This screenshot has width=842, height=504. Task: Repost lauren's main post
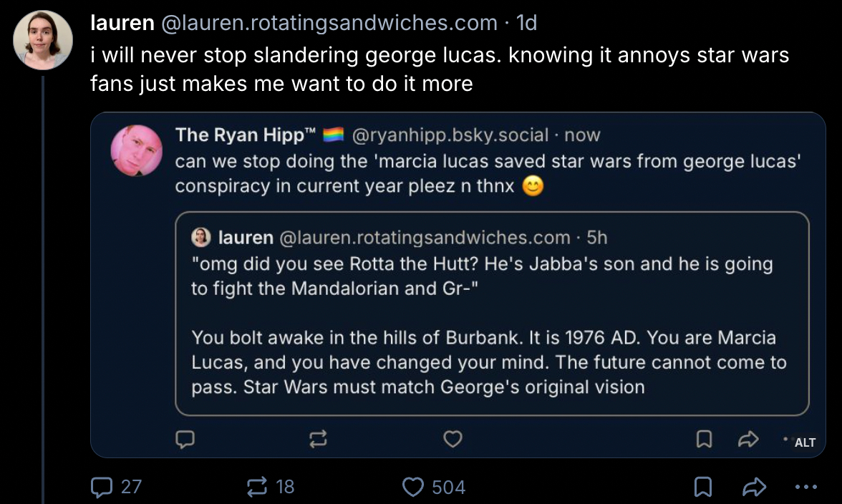pos(256,488)
